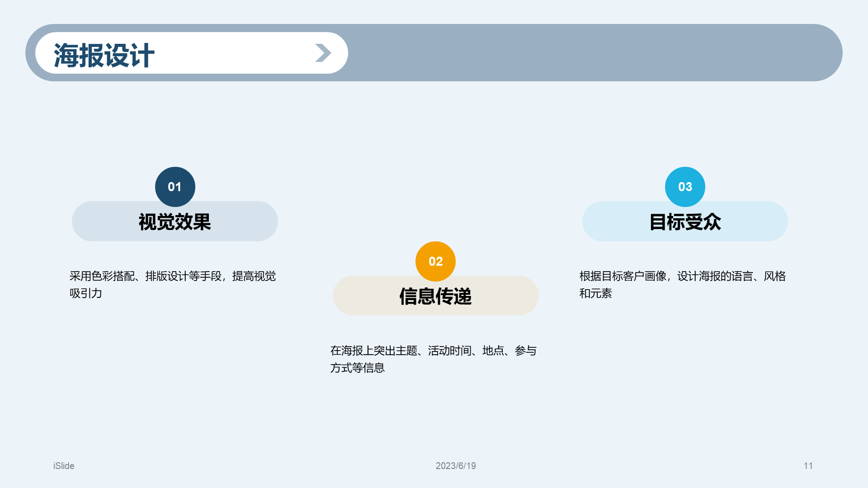Click the 目标受众 pill label
This screenshot has height=488, width=868.
pyautogui.click(x=685, y=222)
